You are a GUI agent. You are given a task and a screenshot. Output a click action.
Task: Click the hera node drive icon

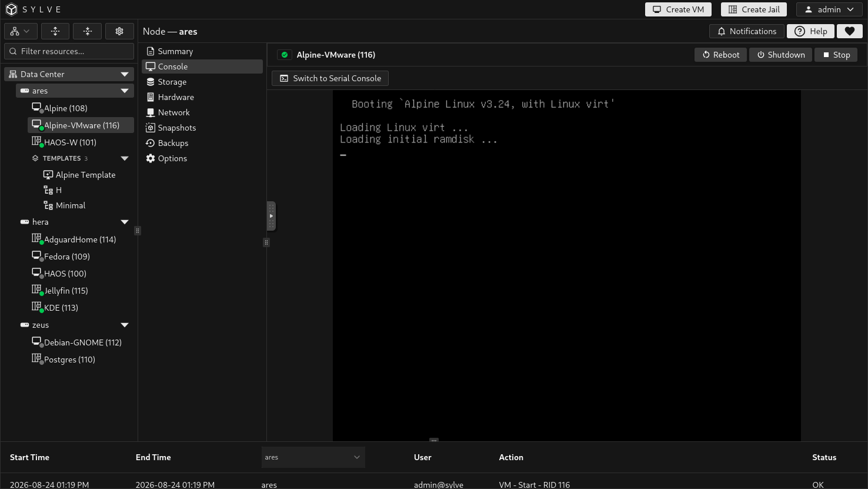(25, 222)
